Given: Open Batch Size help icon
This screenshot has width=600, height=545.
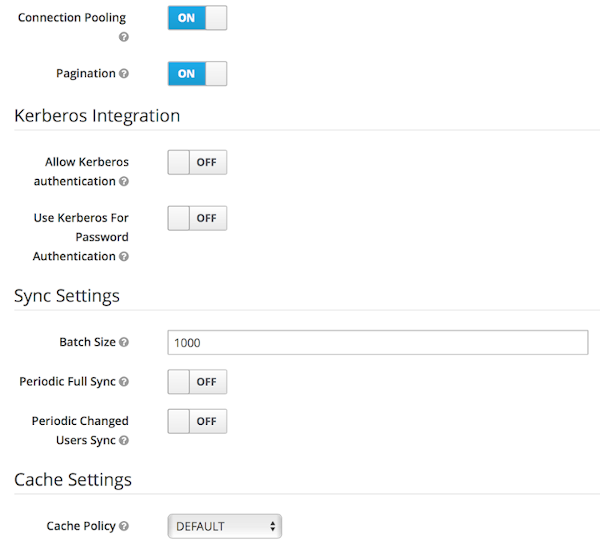Looking at the screenshot, I should (x=124, y=342).
